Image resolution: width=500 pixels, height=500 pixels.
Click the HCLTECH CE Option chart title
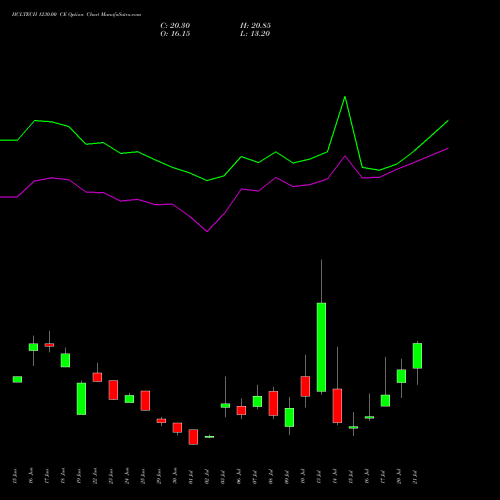tap(76, 15)
